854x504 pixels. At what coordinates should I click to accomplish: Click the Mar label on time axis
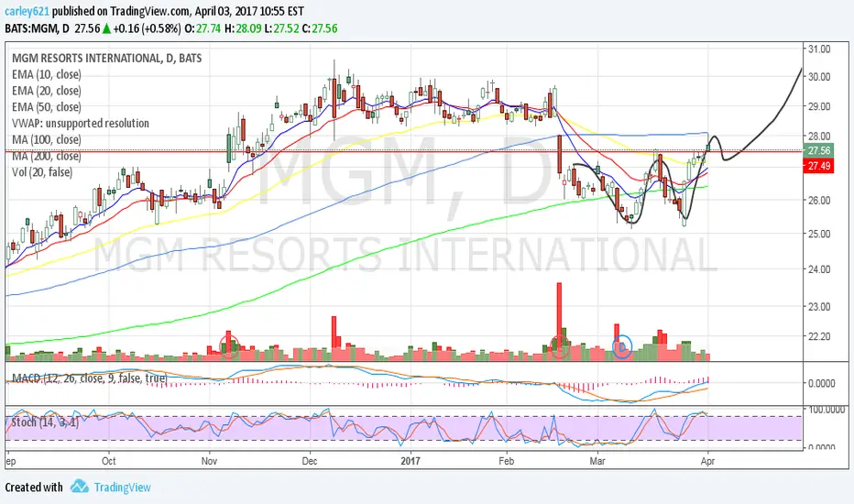pos(597,461)
